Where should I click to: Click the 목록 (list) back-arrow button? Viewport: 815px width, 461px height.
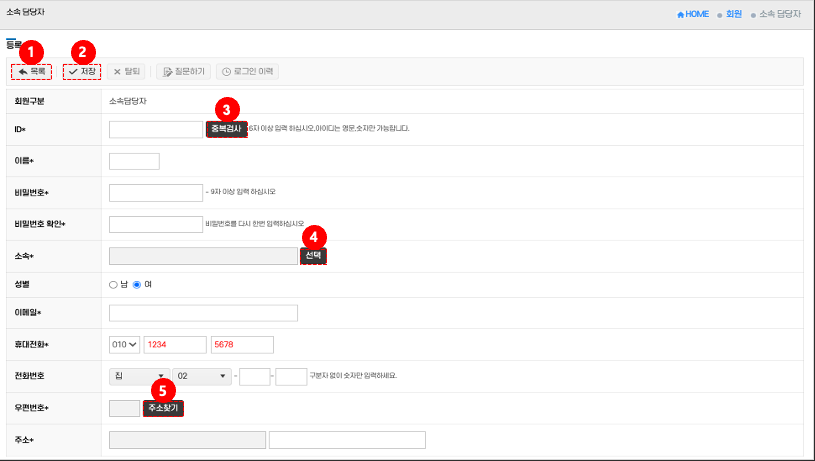(31, 72)
